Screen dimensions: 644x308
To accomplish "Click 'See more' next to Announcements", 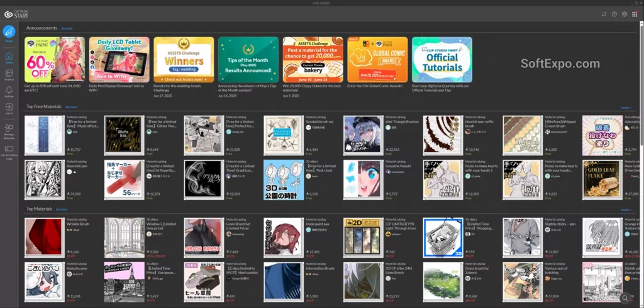I will pos(67,29).
